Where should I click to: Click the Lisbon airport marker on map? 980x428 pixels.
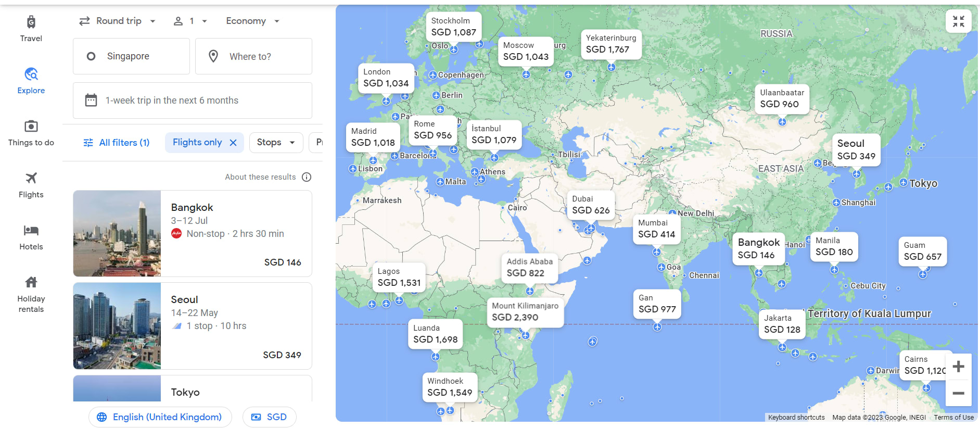(x=353, y=169)
